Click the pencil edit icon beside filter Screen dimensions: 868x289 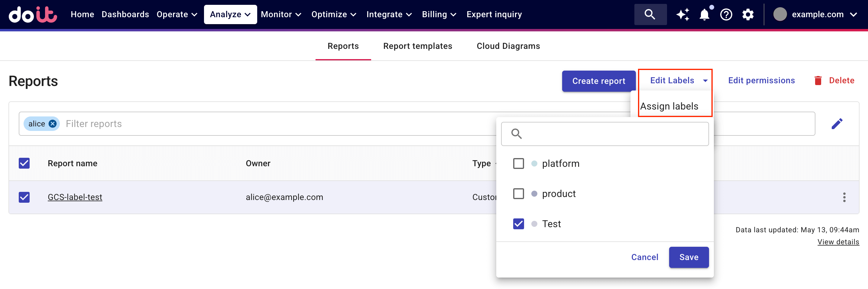(x=837, y=124)
